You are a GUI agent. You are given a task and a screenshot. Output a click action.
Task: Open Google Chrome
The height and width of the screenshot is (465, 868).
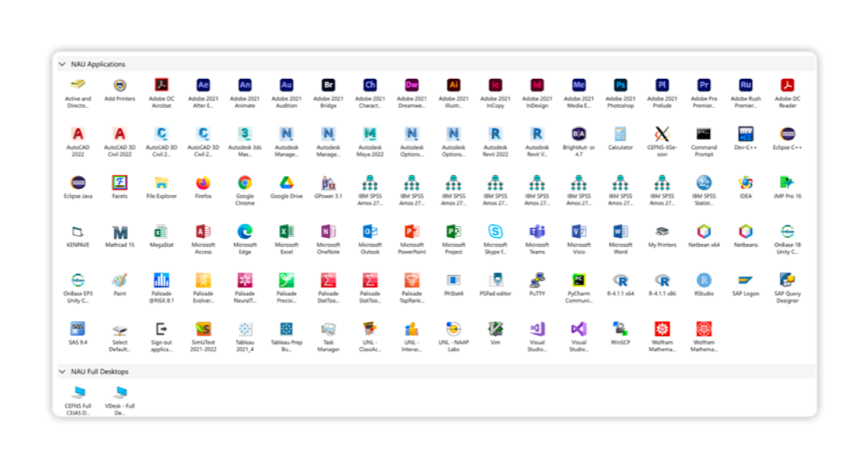(x=245, y=184)
